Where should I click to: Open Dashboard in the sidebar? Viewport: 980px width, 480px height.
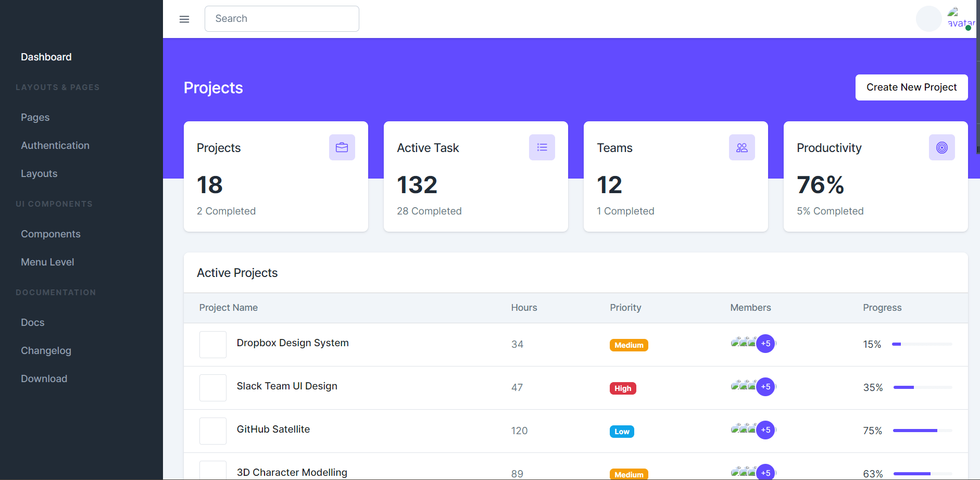coord(46,57)
